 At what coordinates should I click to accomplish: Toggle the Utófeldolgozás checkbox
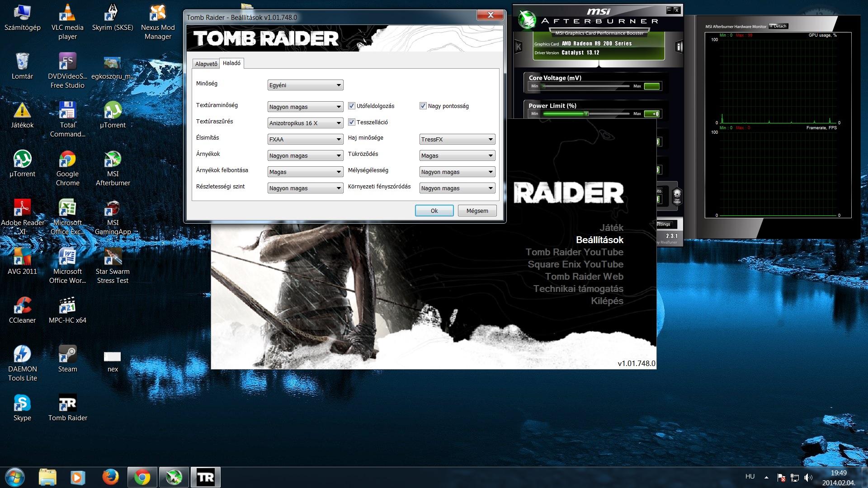(352, 106)
